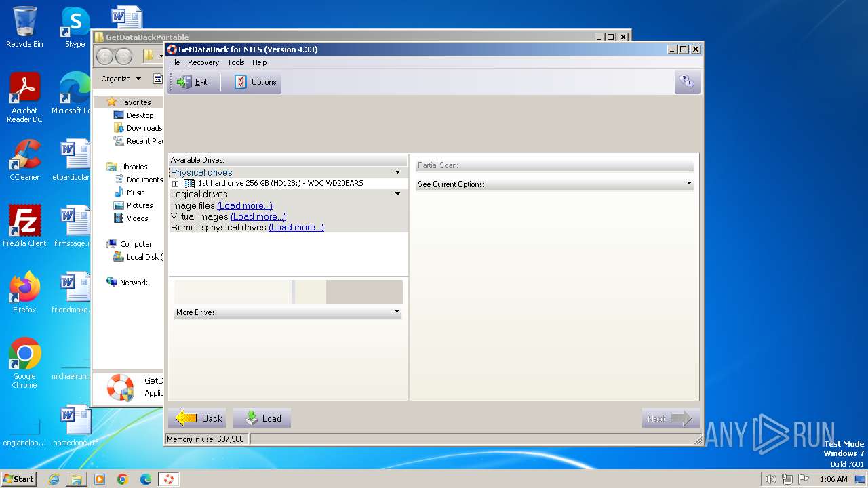868x488 pixels.
Task: Click the Memory in use status text
Action: (x=205, y=439)
